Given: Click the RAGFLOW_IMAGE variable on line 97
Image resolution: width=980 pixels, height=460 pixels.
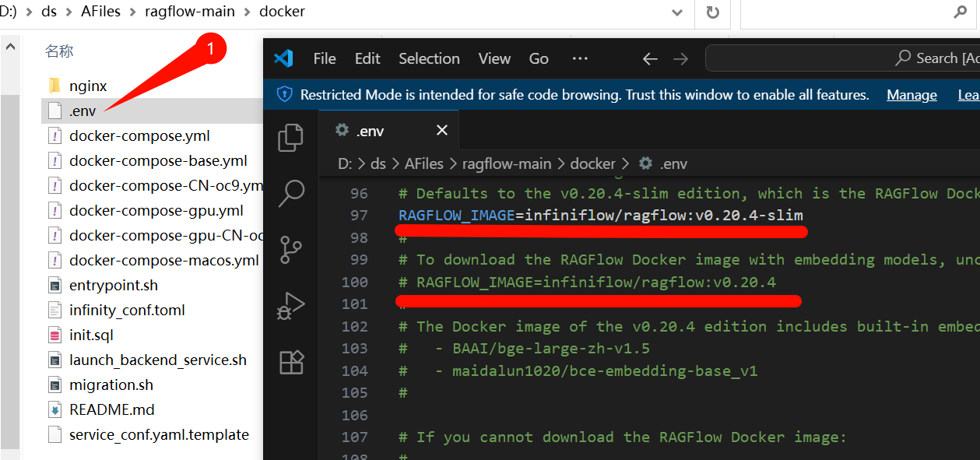Looking at the screenshot, I should (x=456, y=215).
